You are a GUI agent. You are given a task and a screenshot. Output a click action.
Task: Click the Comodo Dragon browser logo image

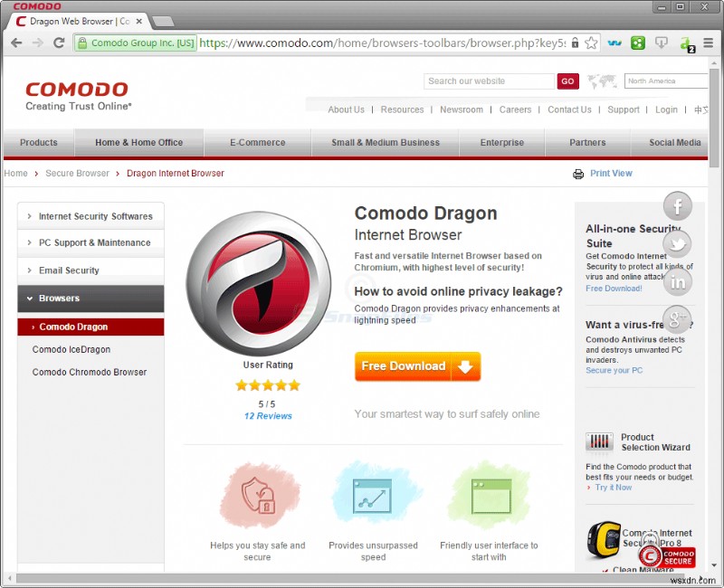[259, 283]
